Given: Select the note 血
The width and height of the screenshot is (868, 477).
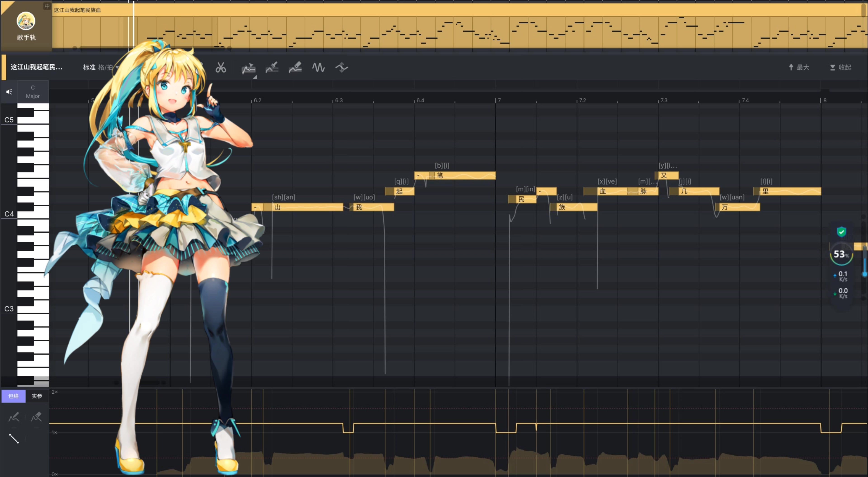Looking at the screenshot, I should pos(612,191).
